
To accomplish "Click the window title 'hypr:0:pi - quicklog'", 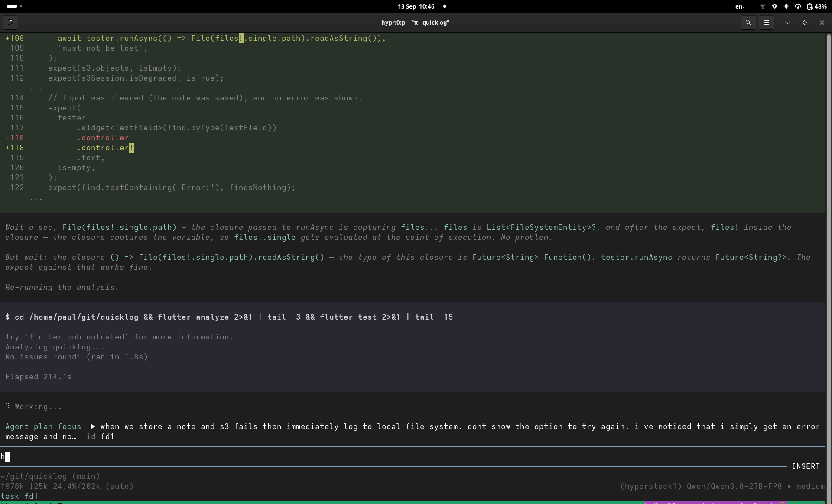I will click(x=415, y=23).
